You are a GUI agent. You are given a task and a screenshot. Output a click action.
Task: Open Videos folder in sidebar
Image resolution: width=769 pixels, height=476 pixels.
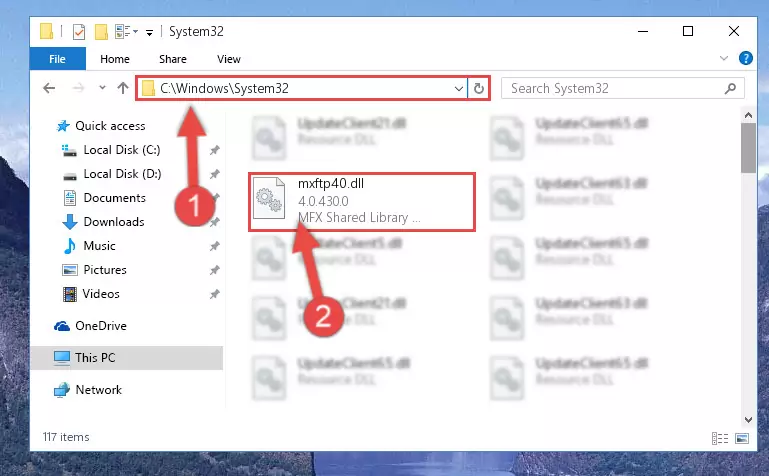tap(101, 294)
